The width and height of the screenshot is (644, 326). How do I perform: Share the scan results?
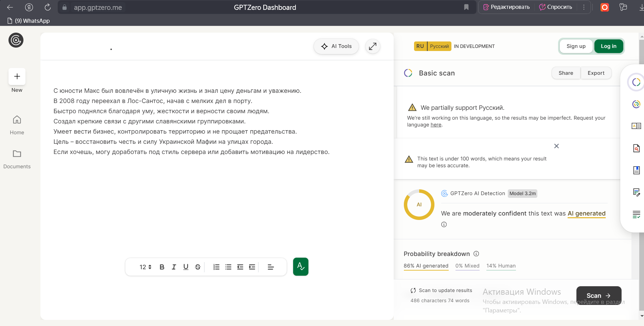[x=566, y=73]
